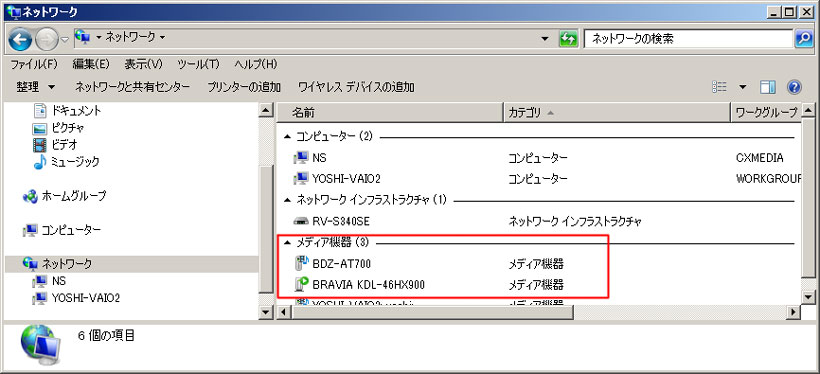Collapse the コンピューター (2) group
The height and width of the screenshot is (374, 820).
(287, 137)
